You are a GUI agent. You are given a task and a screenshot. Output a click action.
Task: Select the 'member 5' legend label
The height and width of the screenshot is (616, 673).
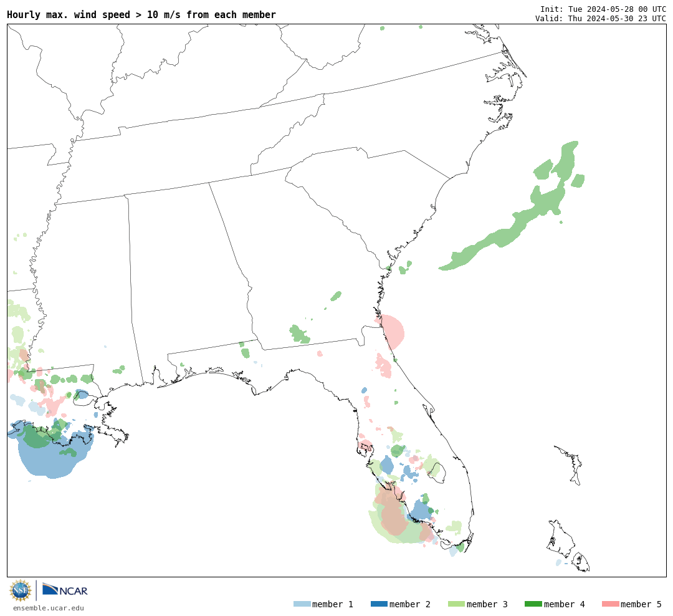(x=641, y=604)
